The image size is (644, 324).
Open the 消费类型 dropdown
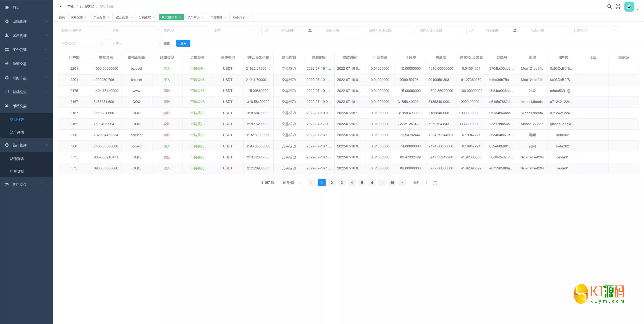[x=82, y=43]
